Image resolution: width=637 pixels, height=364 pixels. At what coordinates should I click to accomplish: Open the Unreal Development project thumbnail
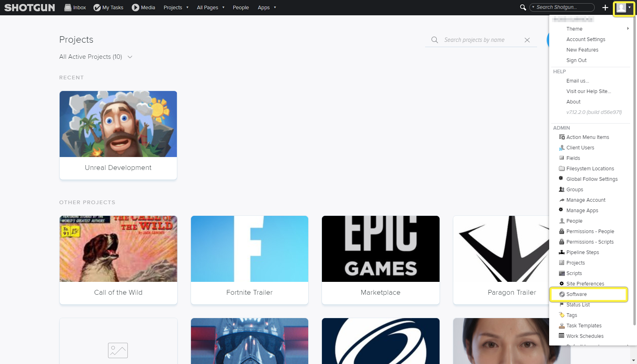118,124
